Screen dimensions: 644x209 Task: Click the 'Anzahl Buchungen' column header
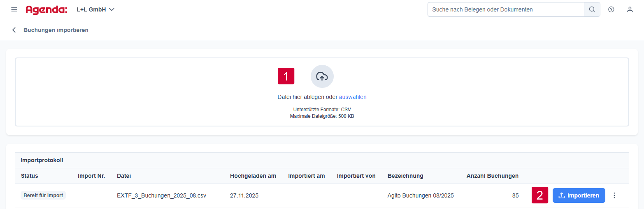click(492, 176)
